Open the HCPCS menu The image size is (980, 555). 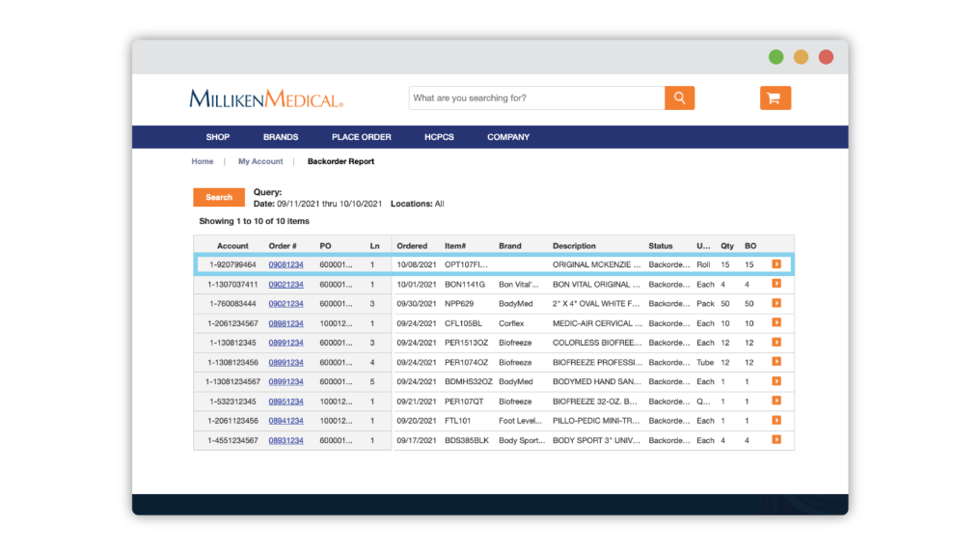pos(440,137)
